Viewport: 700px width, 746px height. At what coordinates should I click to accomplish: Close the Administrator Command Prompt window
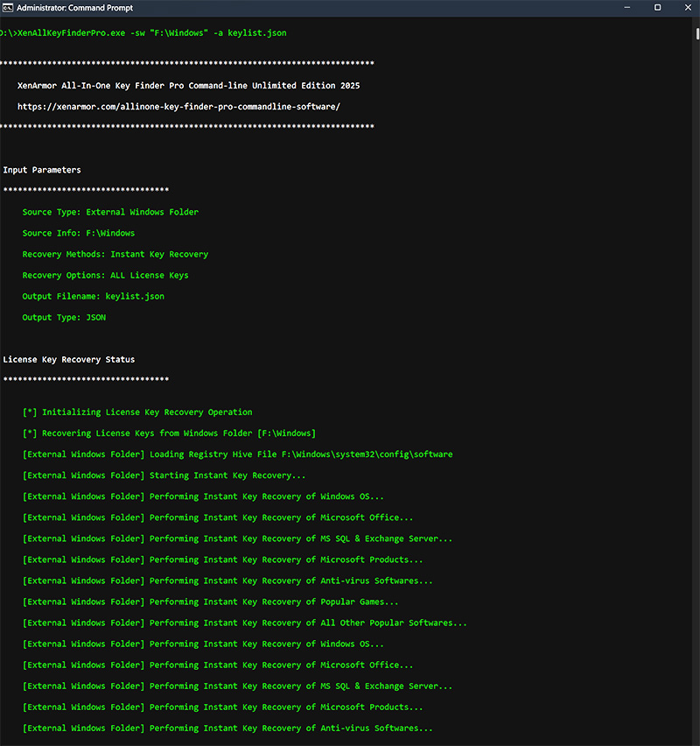click(688, 7)
